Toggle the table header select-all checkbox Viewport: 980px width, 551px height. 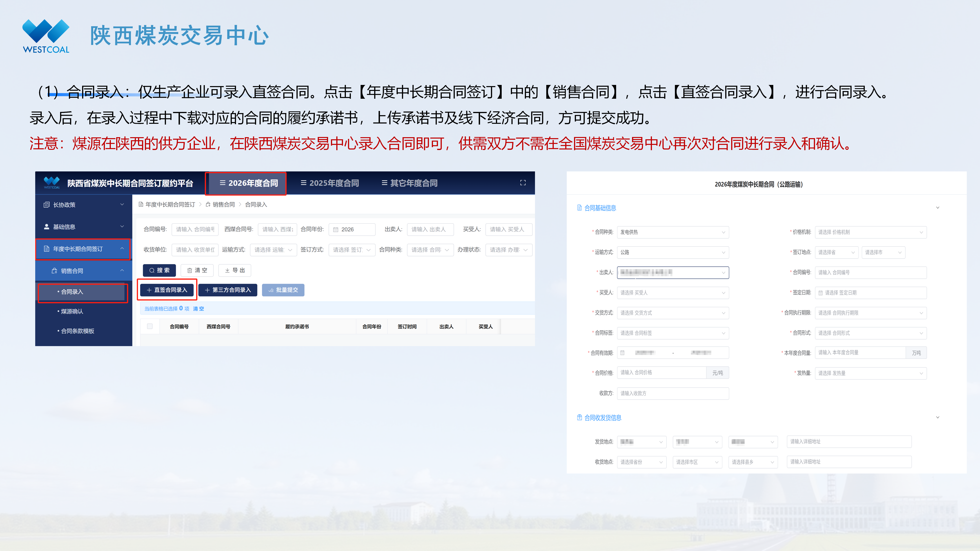pyautogui.click(x=150, y=326)
